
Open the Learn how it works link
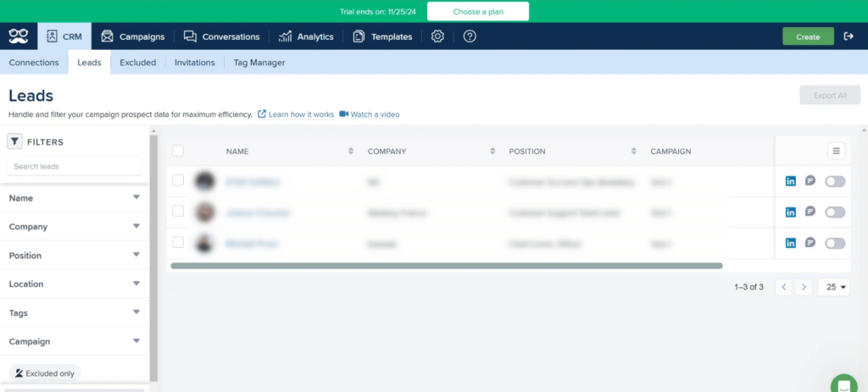(x=296, y=114)
